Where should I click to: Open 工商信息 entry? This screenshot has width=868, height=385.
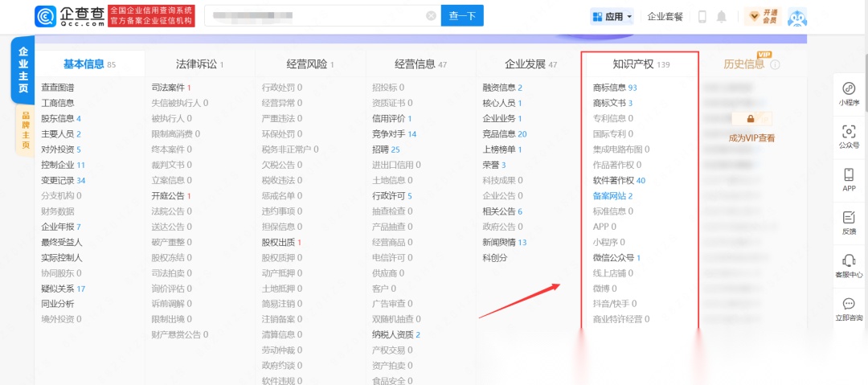point(58,103)
